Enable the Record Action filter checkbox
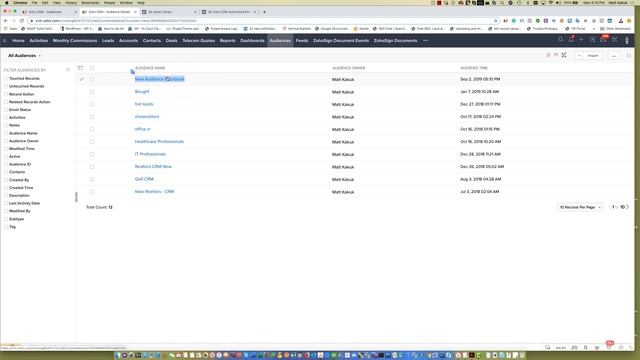640x360 pixels. (6, 94)
